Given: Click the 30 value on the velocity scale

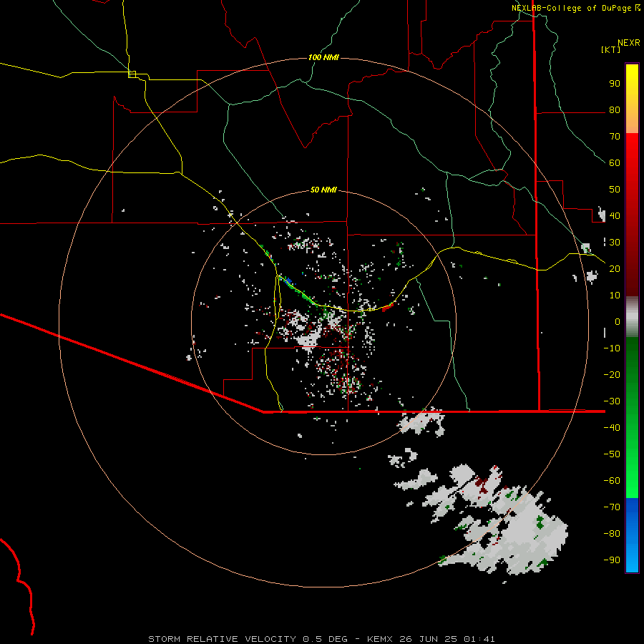Looking at the screenshot, I should [615, 243].
